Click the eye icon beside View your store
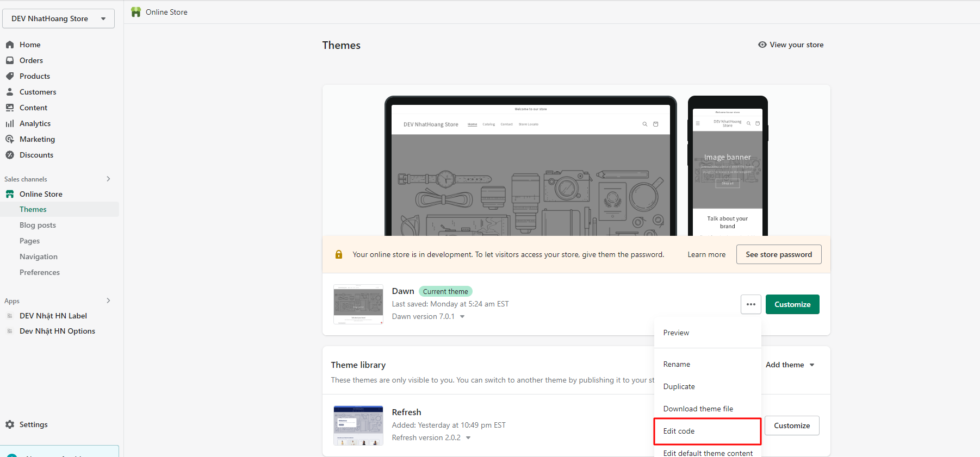This screenshot has height=457, width=980. point(762,45)
